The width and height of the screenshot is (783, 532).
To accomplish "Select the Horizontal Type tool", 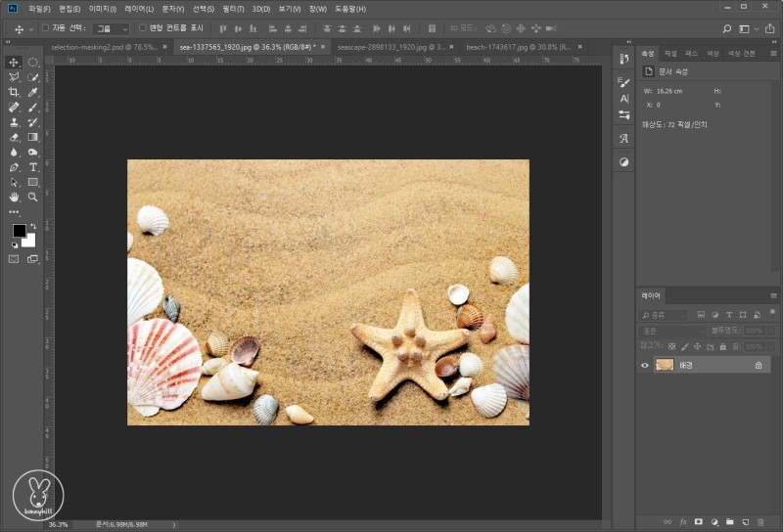I will tap(33, 167).
